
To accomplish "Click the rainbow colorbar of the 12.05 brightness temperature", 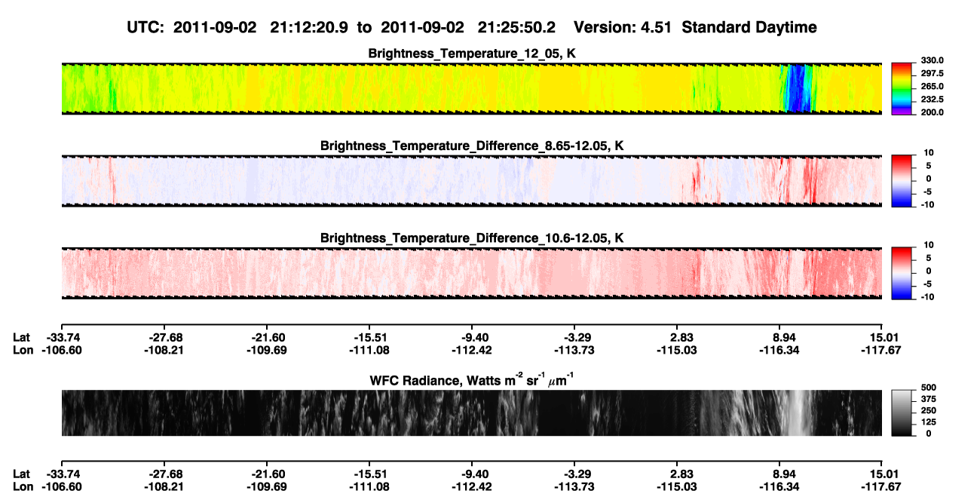I will (x=902, y=88).
